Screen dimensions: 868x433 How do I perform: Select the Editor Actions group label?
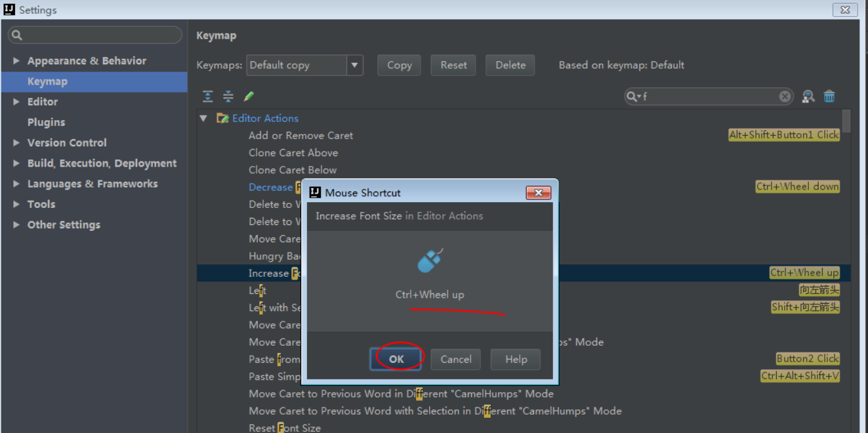[x=265, y=118]
